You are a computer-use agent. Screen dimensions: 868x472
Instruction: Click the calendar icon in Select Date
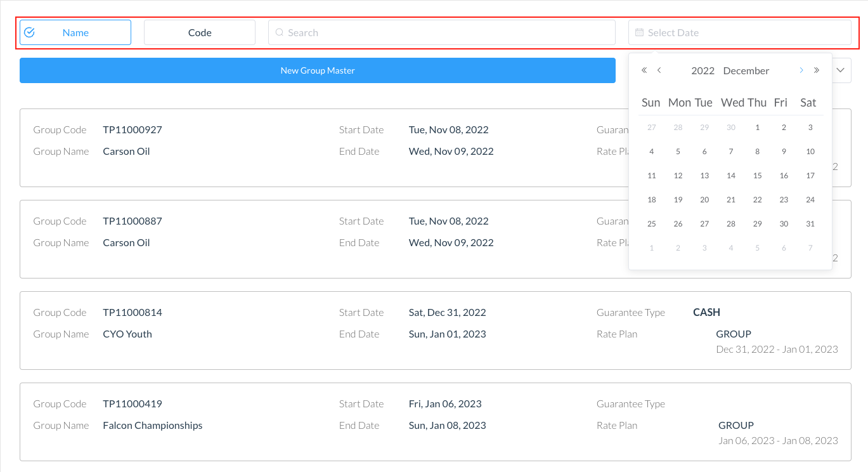pos(639,32)
